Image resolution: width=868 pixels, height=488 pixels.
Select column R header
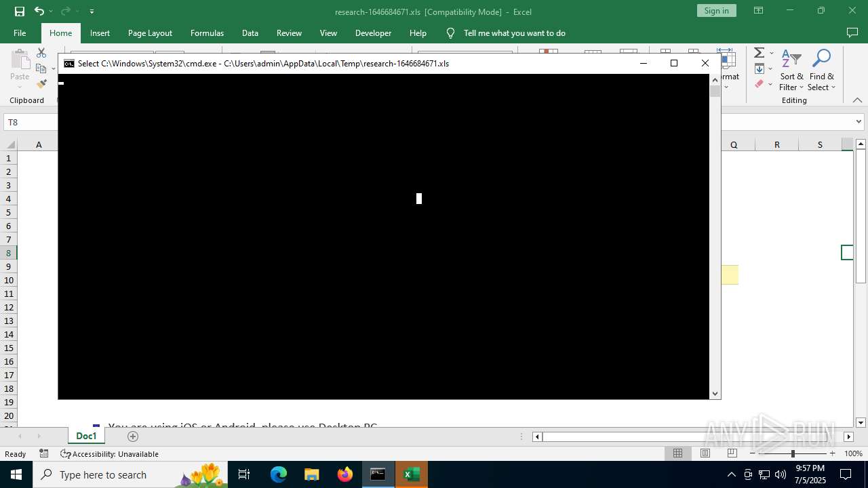776,144
